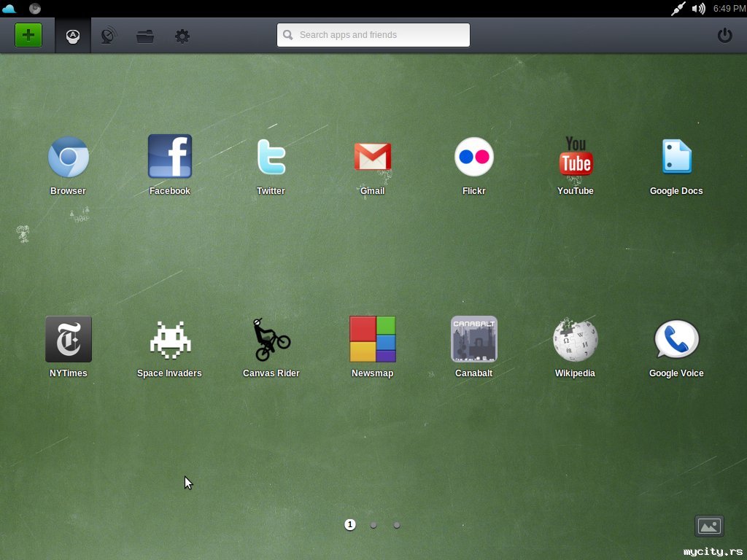The width and height of the screenshot is (747, 560).
Task: Click the cloud icon in top bar
Action: point(9,9)
